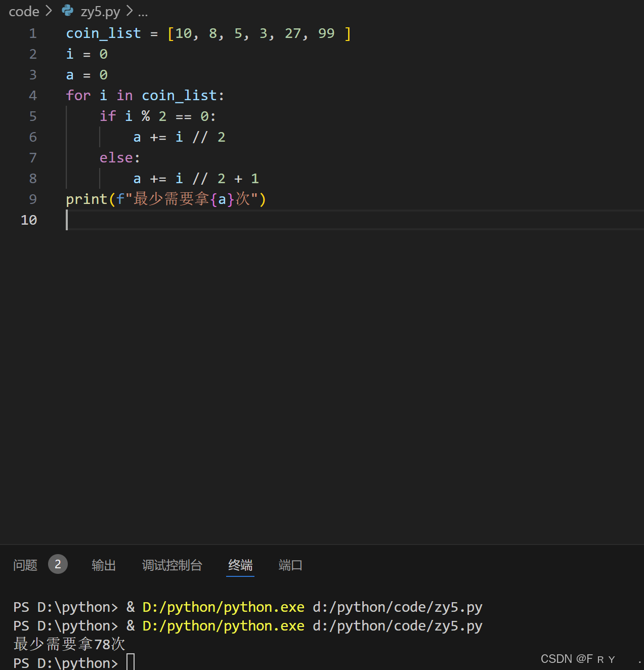Click the zy5.py breadcrumb file name
This screenshot has height=670, width=644.
(x=100, y=11)
